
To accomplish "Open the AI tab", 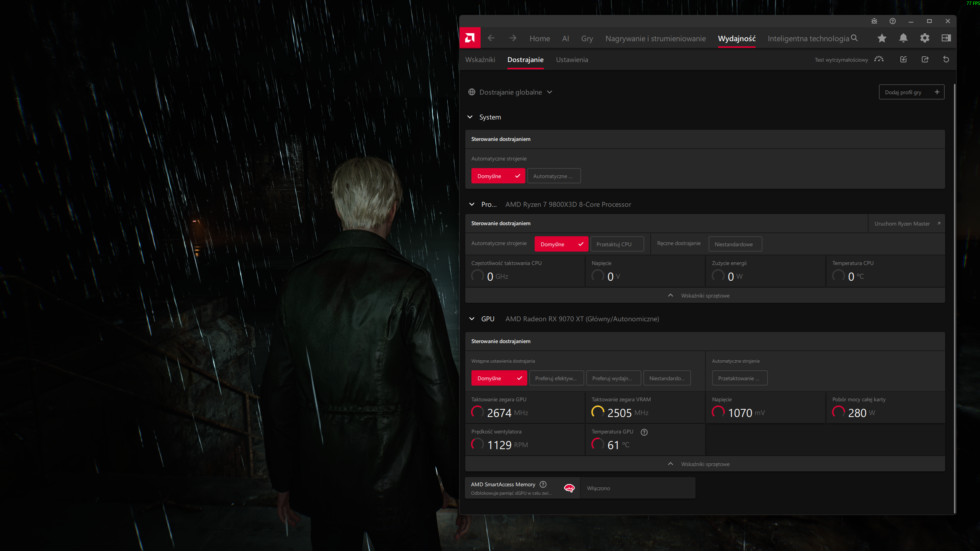I will point(566,39).
